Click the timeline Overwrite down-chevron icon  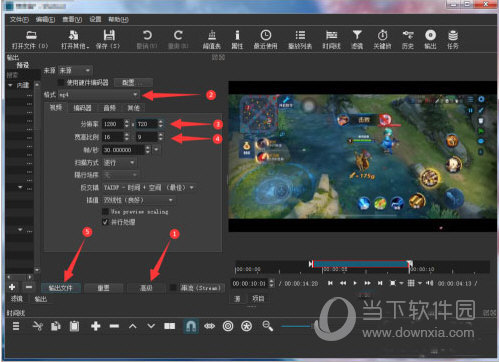pyautogui.click(x=151, y=326)
